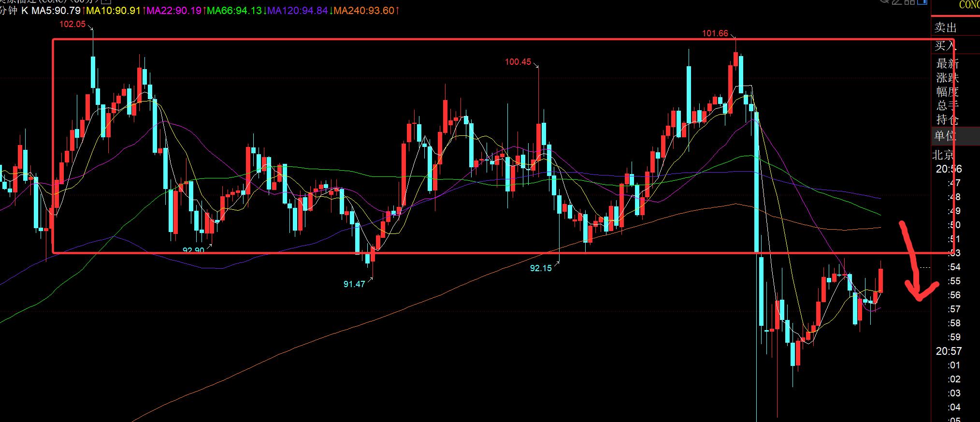
Task: Click the 卖出 (sell) row in quote panel
Action: click(955, 27)
